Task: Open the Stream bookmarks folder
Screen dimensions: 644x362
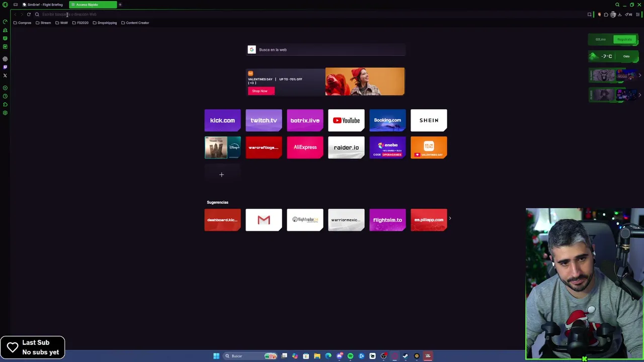Action: click(x=43, y=23)
